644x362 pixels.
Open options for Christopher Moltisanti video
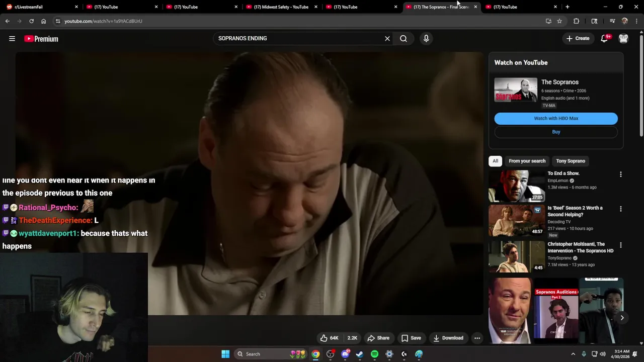(x=620, y=245)
